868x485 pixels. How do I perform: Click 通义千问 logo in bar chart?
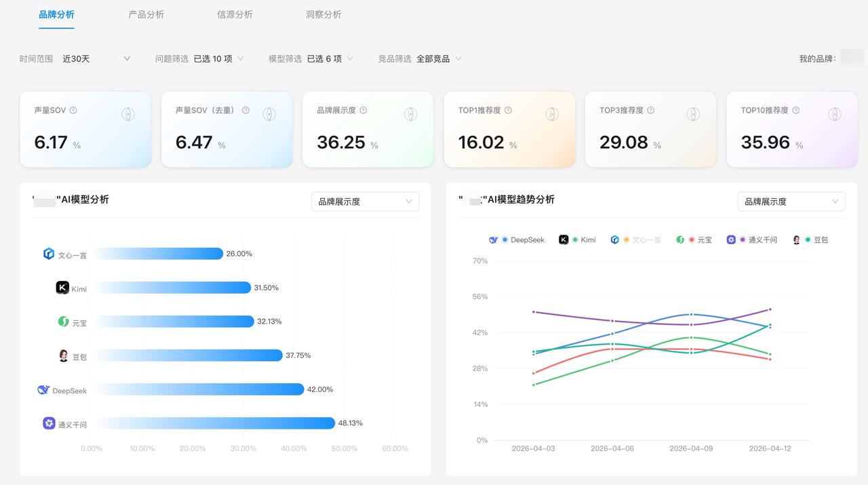49,423
